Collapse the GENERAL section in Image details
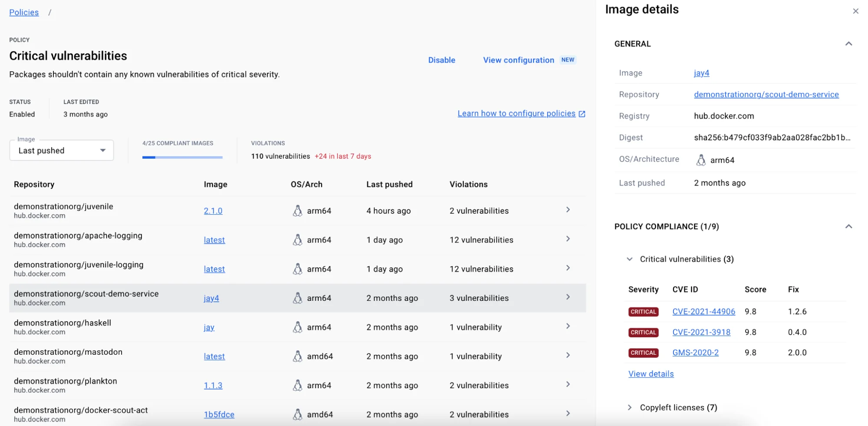868x426 pixels. click(x=849, y=43)
